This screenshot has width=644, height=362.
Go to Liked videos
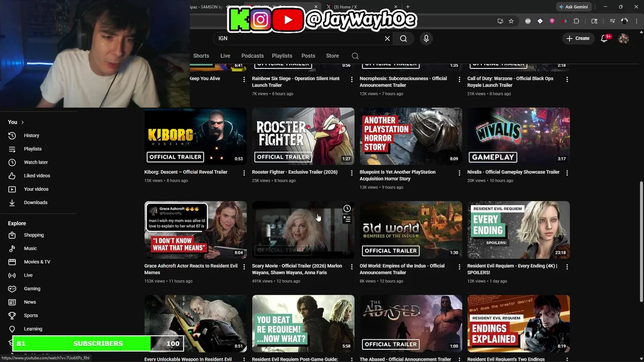(x=37, y=175)
